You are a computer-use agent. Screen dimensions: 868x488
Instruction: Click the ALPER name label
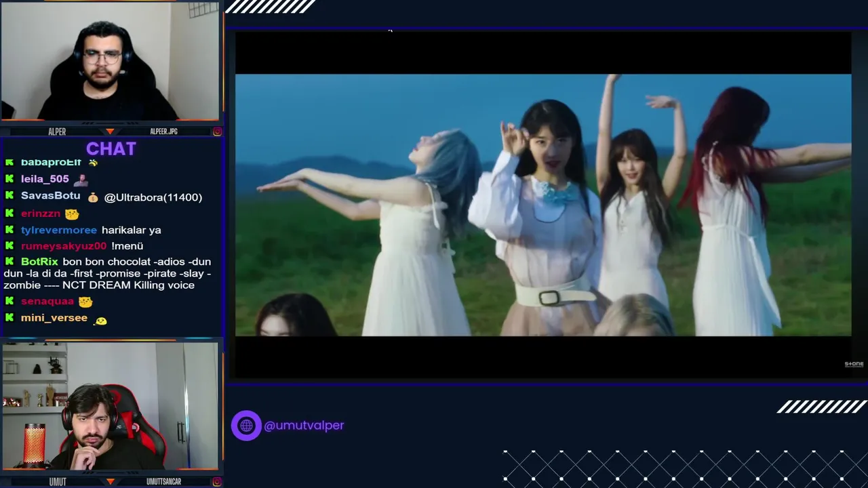(x=57, y=131)
